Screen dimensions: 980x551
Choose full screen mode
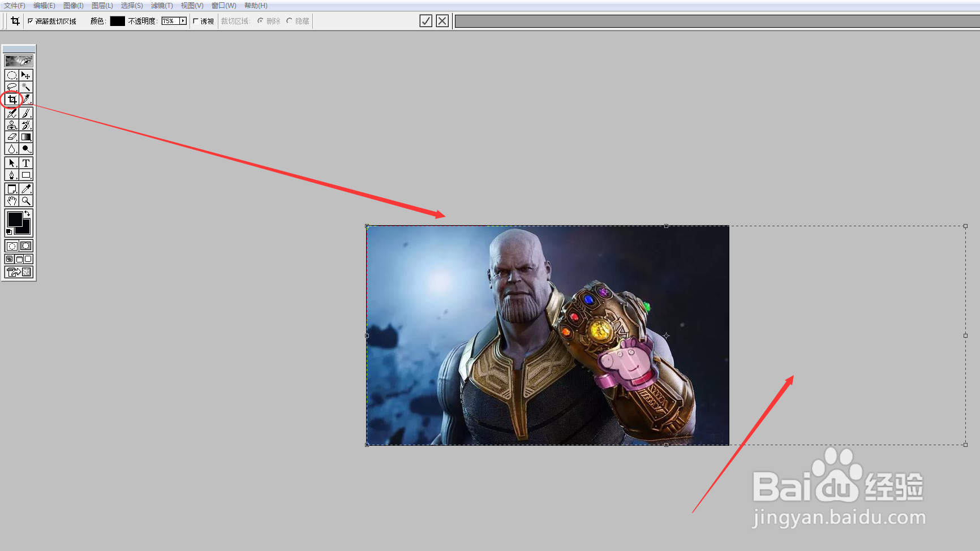[x=28, y=259]
